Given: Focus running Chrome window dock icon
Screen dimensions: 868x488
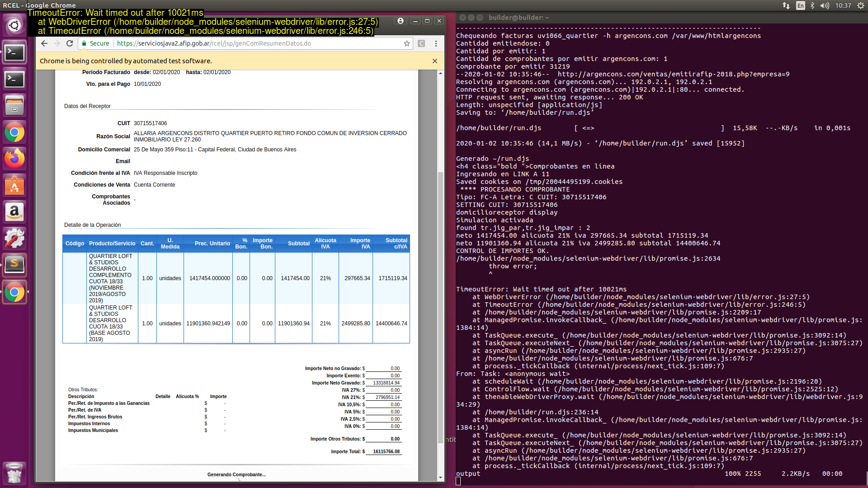Looking at the screenshot, I should click(14, 292).
